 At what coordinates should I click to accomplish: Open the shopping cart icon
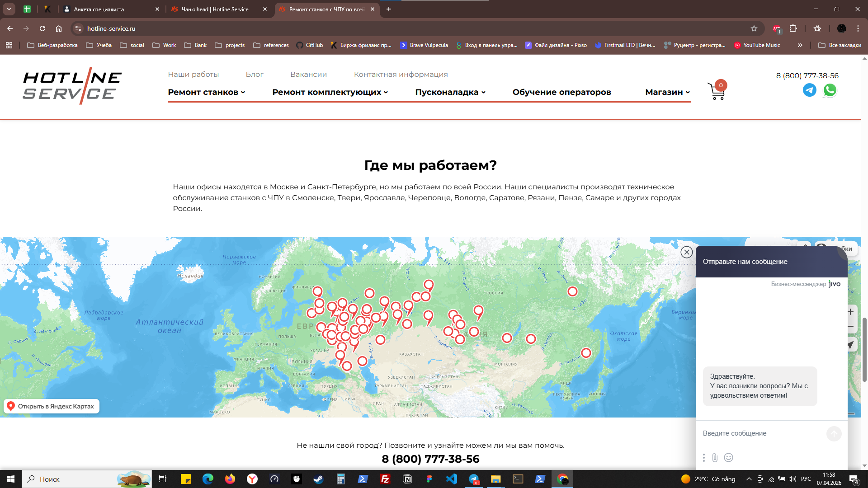pos(716,91)
